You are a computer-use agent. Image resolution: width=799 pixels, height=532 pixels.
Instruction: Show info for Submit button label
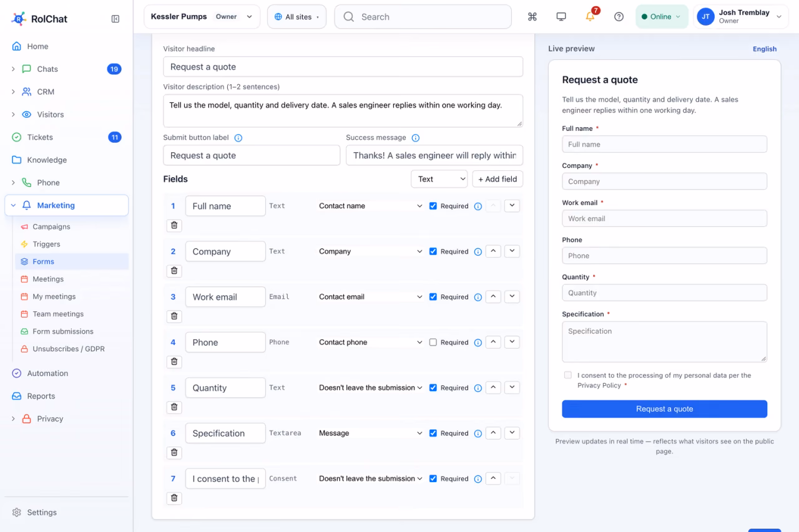pyautogui.click(x=238, y=138)
